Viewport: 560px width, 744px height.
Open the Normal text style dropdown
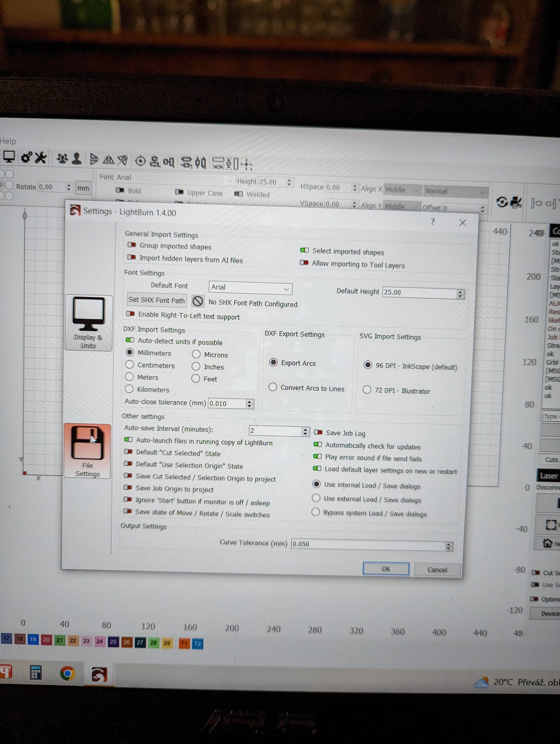456,192
